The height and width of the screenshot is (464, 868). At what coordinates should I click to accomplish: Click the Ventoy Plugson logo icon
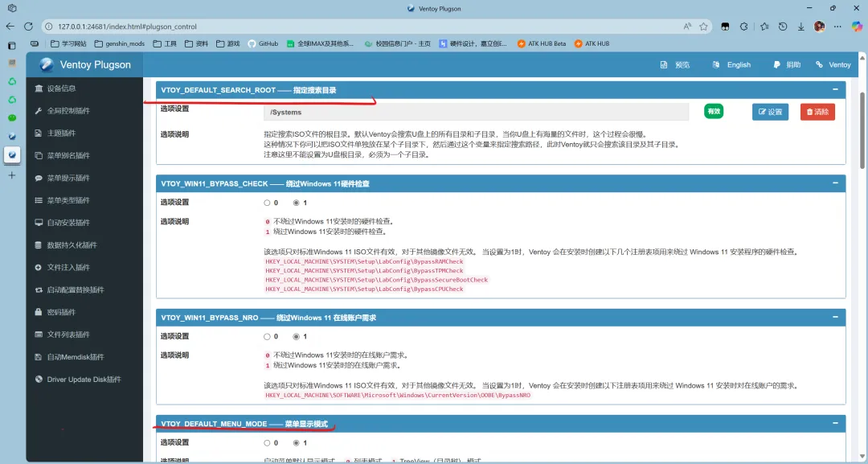pyautogui.click(x=47, y=65)
